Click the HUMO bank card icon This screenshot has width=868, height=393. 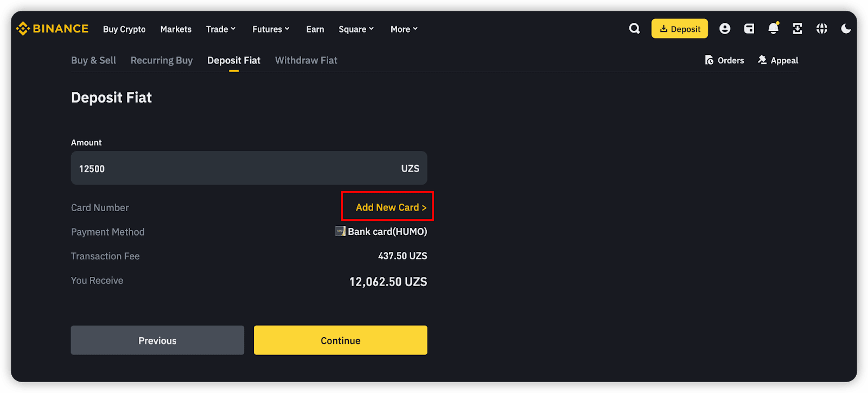point(340,231)
